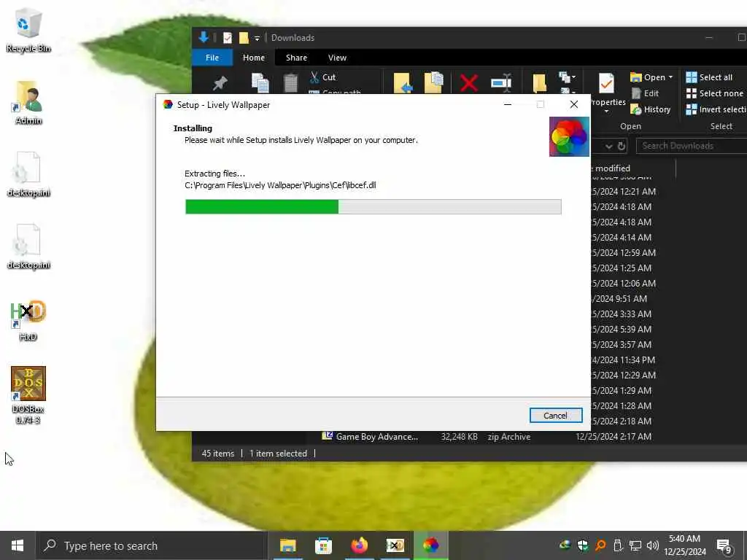This screenshot has width=747, height=560.
Task: Click the Copy icon in the ribbon
Action: [260, 83]
